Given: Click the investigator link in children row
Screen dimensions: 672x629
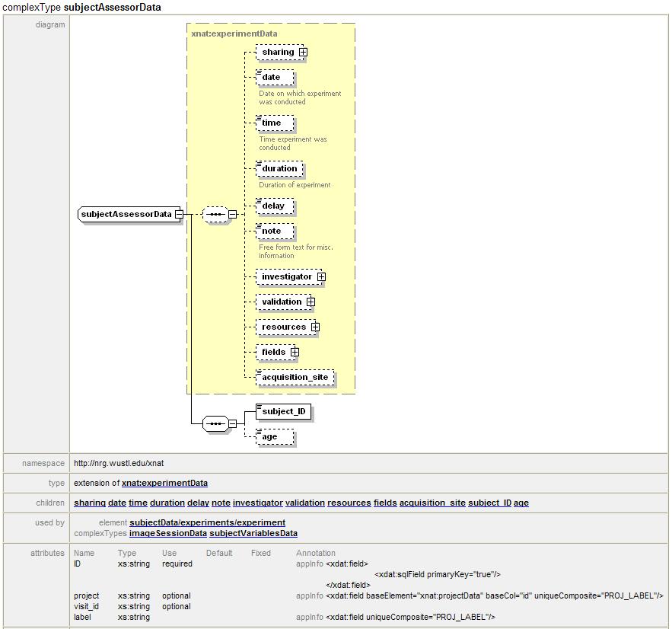Looking at the screenshot, I should tap(257, 503).
